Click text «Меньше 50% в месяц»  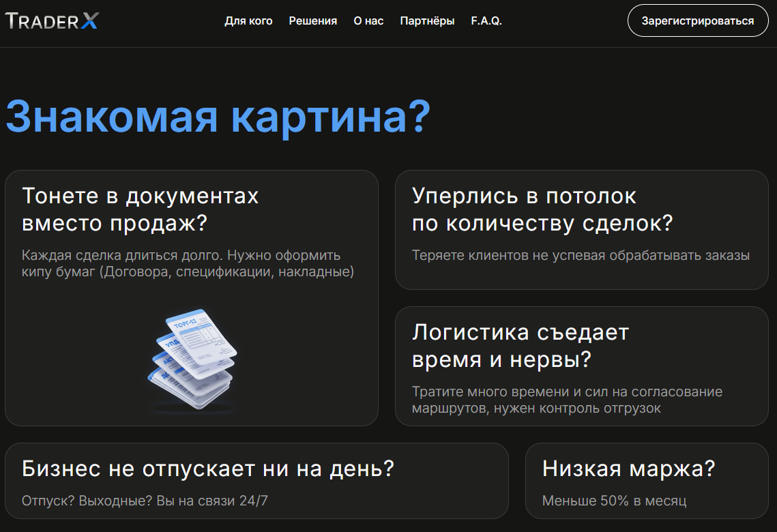pyautogui.click(x=615, y=501)
